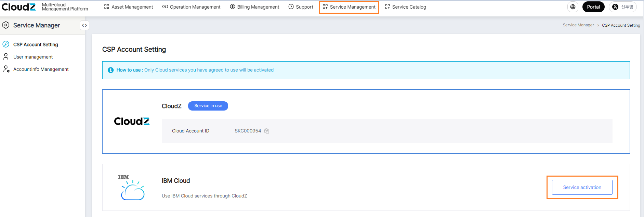Click Use IBM Cloud services through CloudZ text
Screen dimensions: 644x217
click(x=204, y=196)
